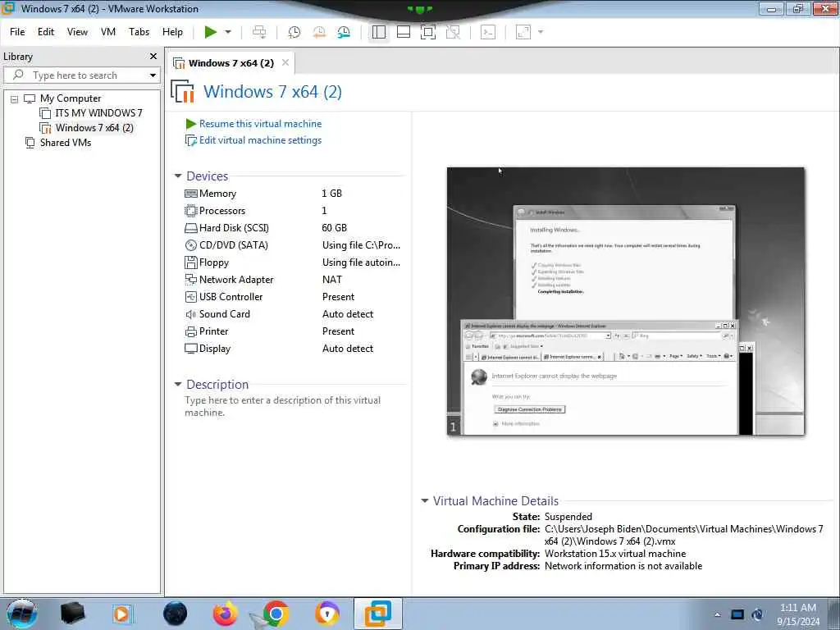840x630 pixels.
Task: Collapse the My Computer tree node
Action: pos(15,99)
